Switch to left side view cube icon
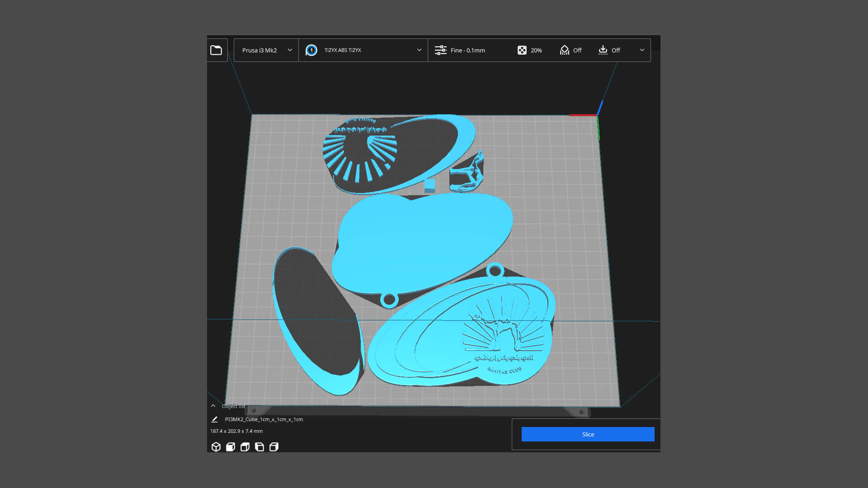 (259, 447)
